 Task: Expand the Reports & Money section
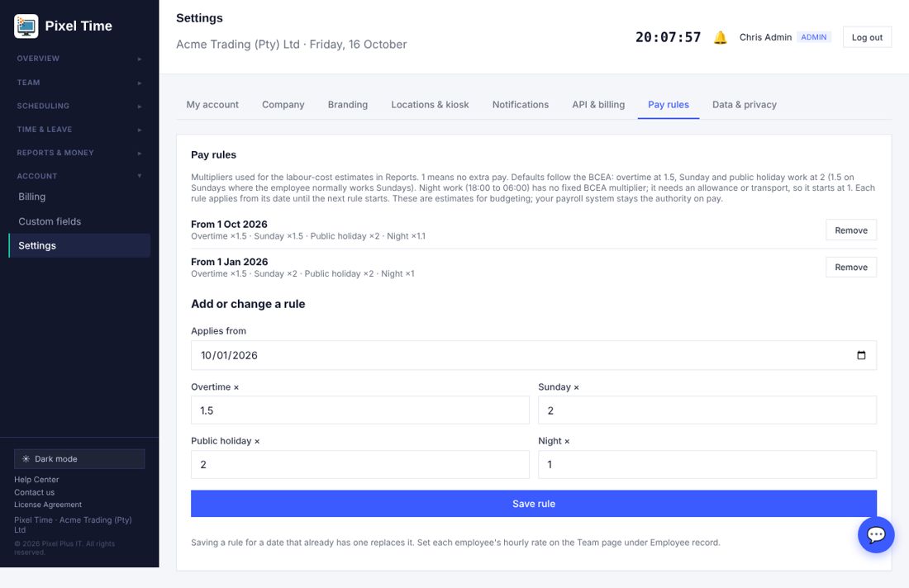click(79, 153)
